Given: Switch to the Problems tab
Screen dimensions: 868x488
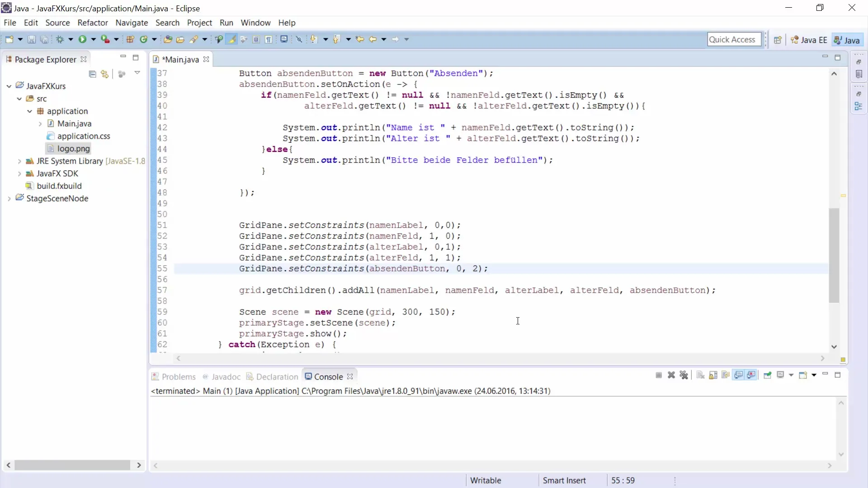Looking at the screenshot, I should [174, 376].
